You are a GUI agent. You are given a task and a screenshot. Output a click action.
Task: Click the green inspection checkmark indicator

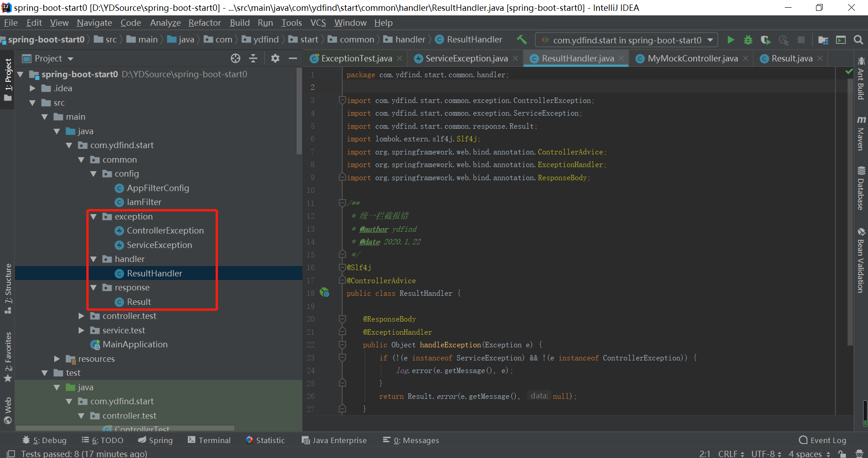tap(849, 71)
